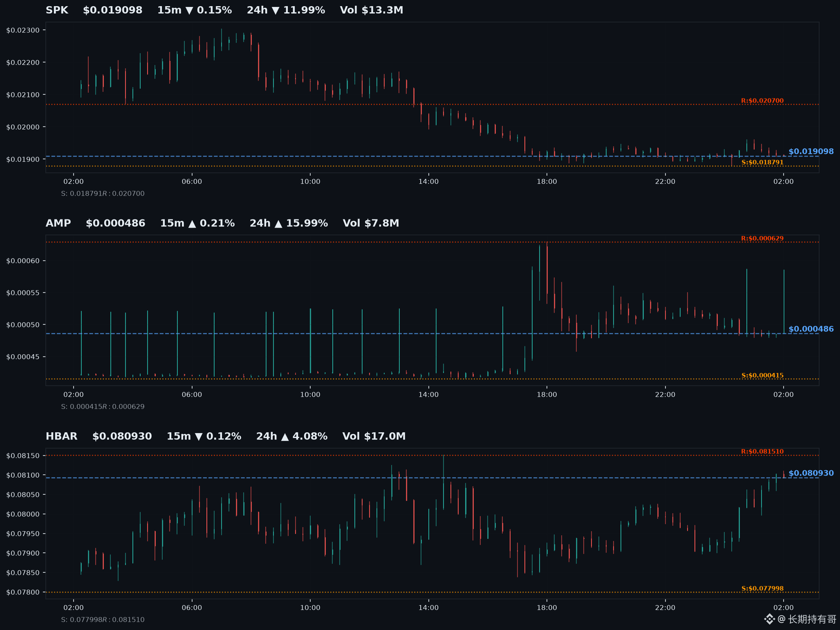Click the S:$0.018791 support label
This screenshot has width=840, height=630.
[762, 162]
